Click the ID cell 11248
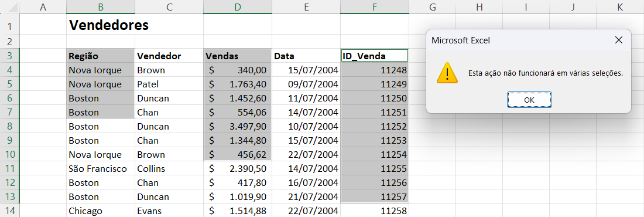The height and width of the screenshot is (217, 644). coord(375,70)
